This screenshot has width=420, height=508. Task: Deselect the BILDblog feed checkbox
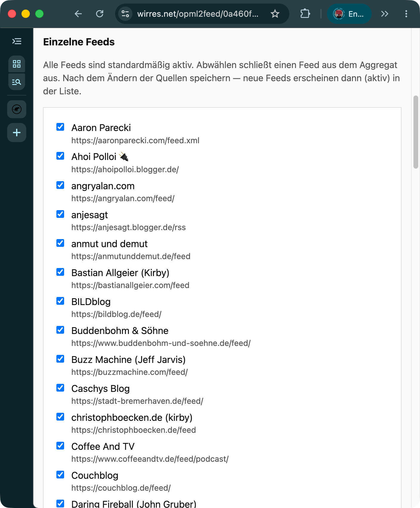coord(60,301)
